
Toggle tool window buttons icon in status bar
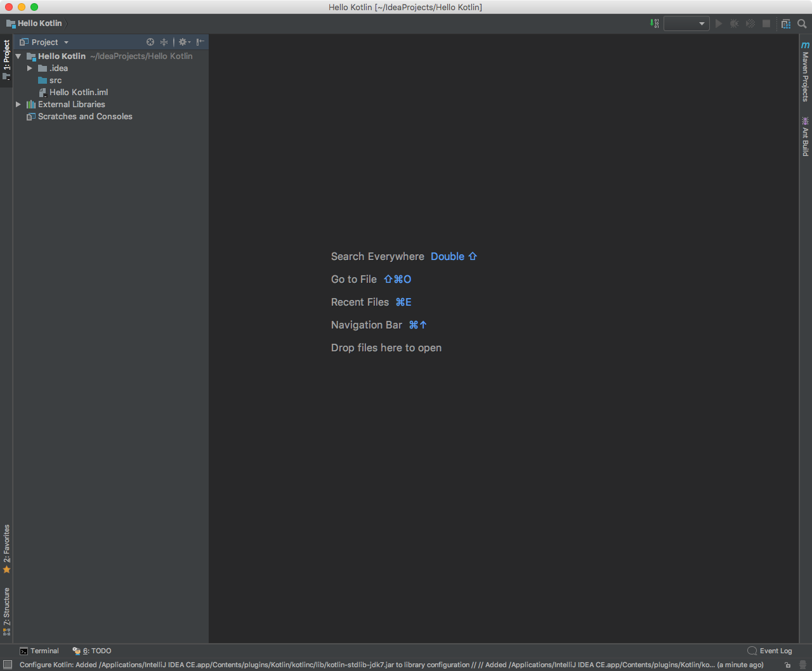8,665
